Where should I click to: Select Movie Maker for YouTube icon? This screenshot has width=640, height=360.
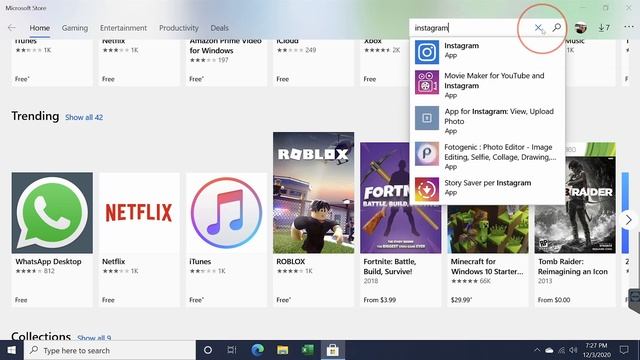coord(427,82)
